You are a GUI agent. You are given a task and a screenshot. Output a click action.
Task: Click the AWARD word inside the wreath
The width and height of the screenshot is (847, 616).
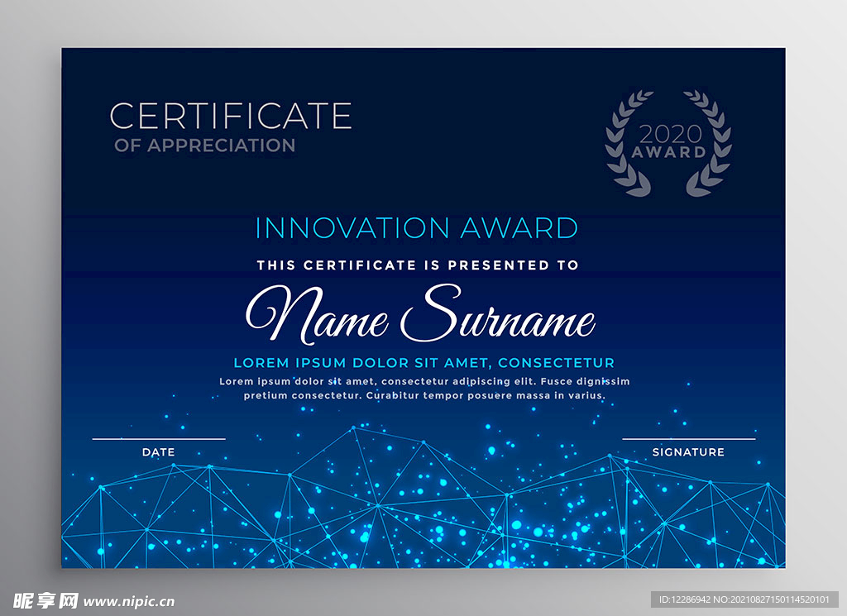pos(668,152)
